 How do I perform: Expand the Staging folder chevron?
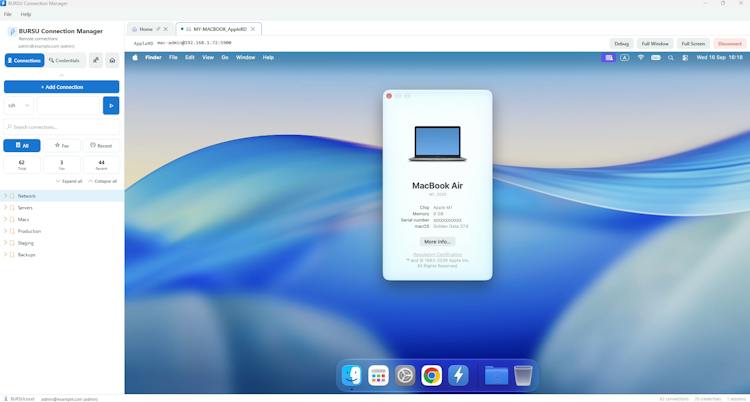(5, 243)
